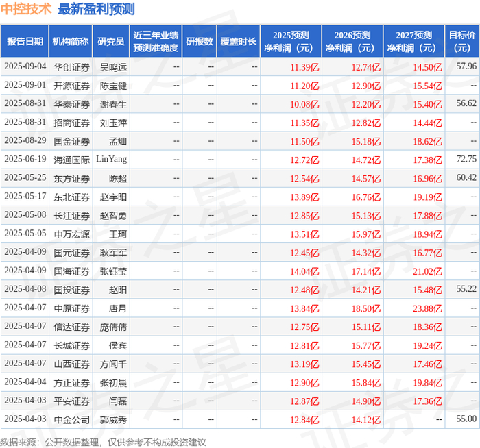Select the 山西证券 institution cell

click(71, 364)
